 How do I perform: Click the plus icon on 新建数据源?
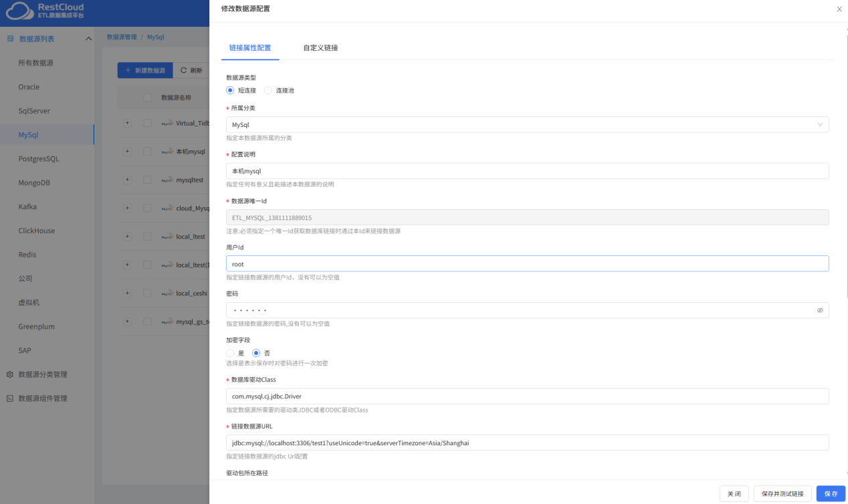point(128,70)
